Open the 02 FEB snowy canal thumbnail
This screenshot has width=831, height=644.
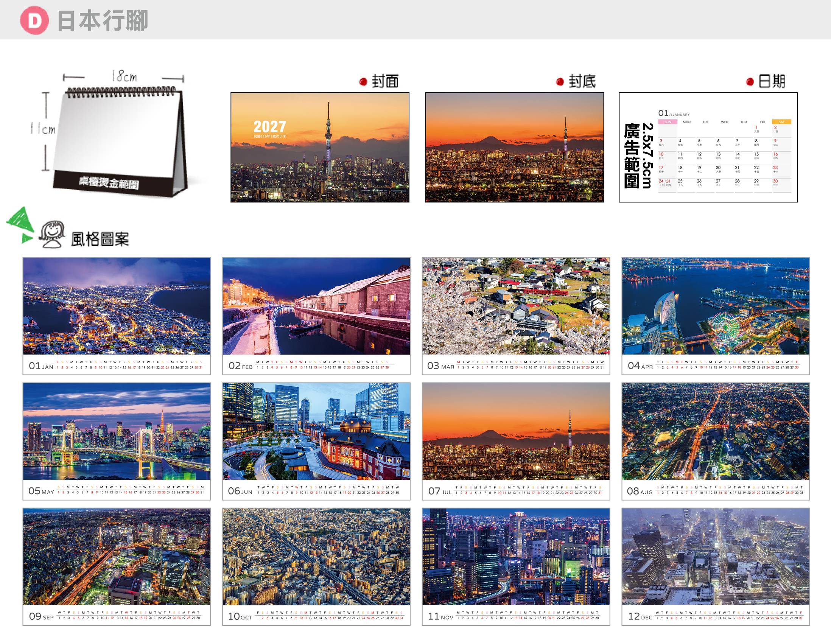pos(316,316)
